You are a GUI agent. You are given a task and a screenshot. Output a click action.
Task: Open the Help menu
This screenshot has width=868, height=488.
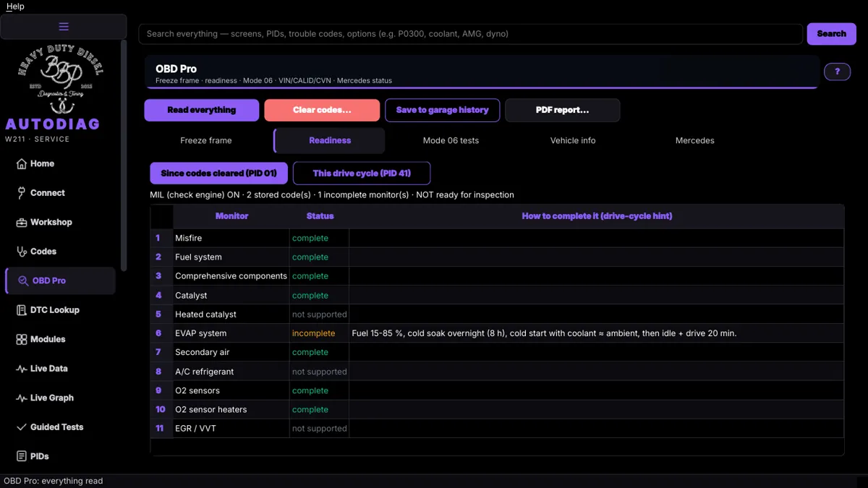(15, 7)
